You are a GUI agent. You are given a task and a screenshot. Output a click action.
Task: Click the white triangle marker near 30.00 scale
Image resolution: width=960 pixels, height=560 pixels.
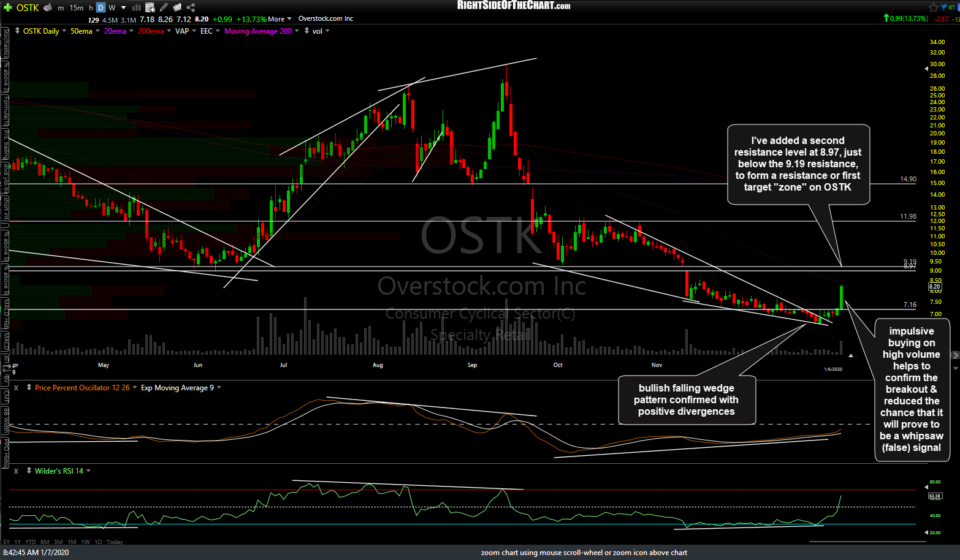(x=926, y=69)
